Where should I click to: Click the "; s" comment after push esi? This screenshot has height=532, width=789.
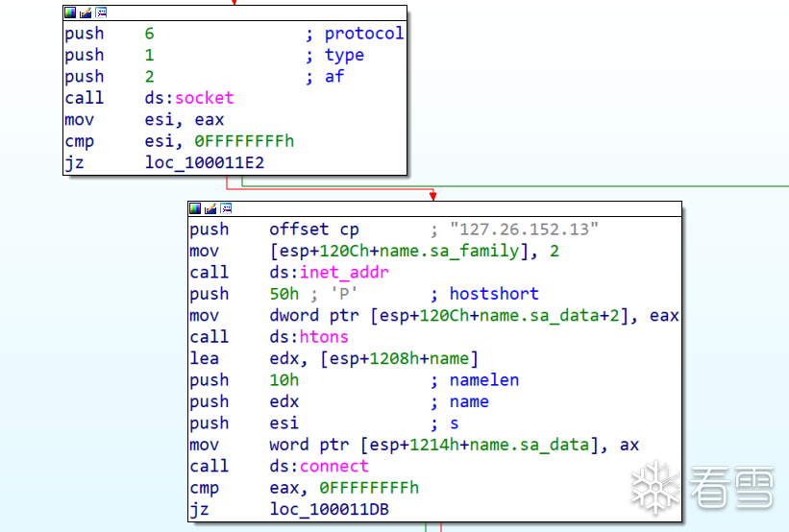(x=444, y=423)
